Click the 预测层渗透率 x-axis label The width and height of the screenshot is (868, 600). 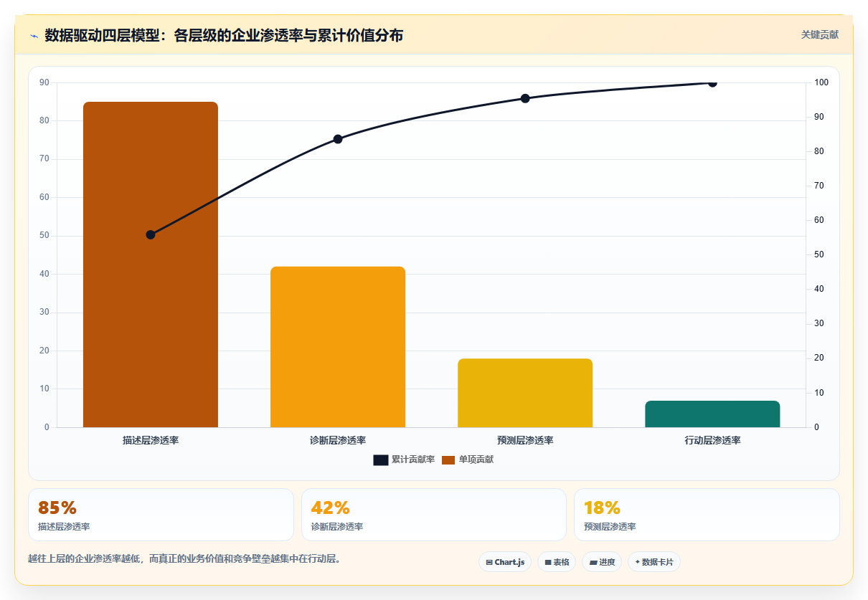(x=525, y=440)
